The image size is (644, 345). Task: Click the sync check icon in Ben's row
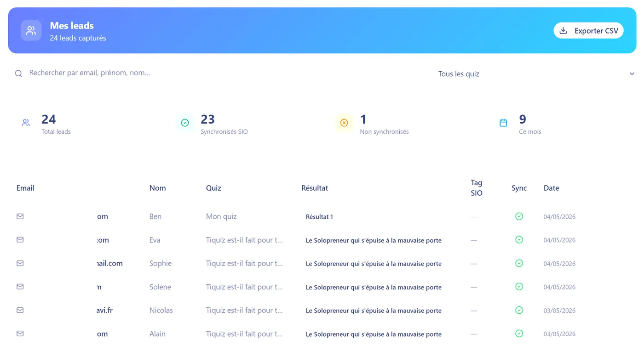click(519, 216)
